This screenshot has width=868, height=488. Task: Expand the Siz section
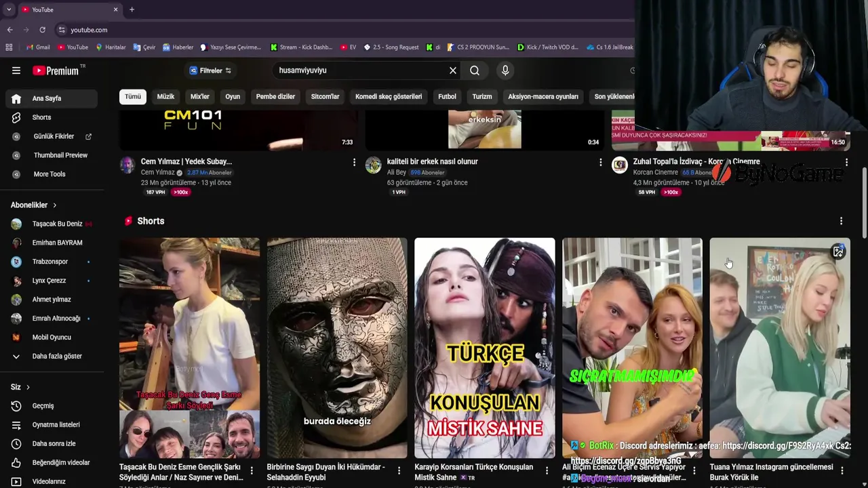tap(20, 387)
